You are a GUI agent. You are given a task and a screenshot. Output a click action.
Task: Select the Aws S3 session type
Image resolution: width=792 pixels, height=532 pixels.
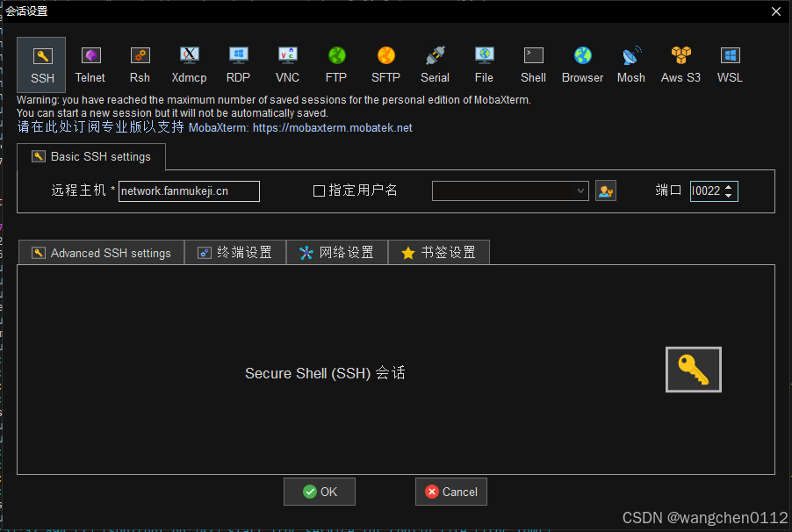coord(680,65)
